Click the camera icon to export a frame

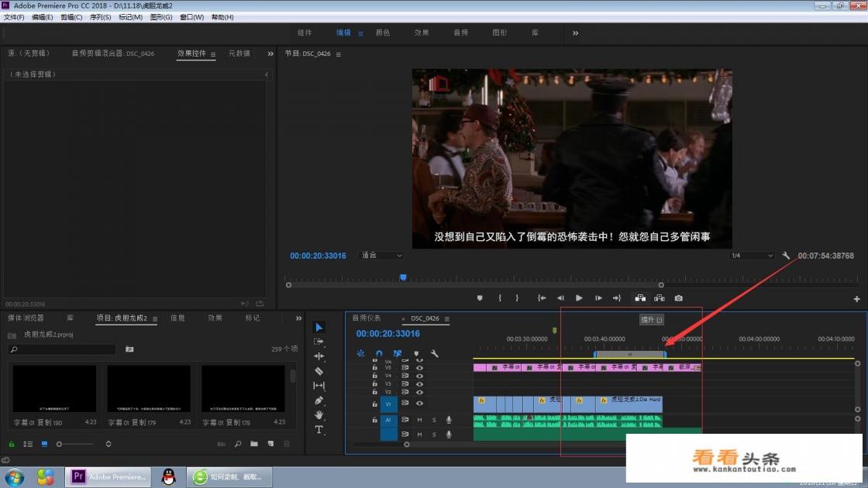coord(679,297)
